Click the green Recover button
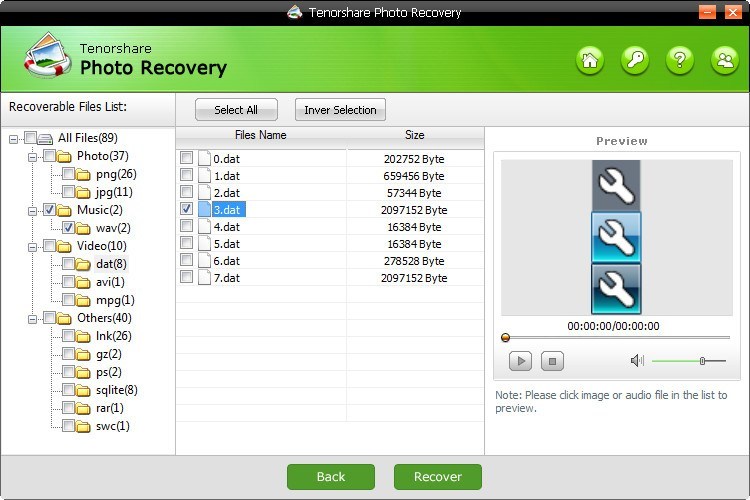This screenshot has width=750, height=500. point(438,477)
